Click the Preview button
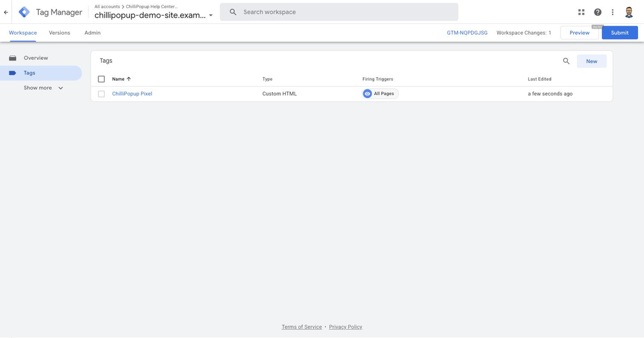The height and width of the screenshot is (338, 644). coord(580,33)
